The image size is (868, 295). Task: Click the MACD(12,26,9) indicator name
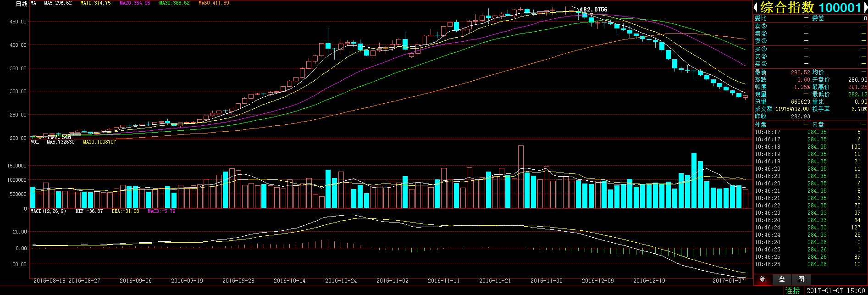pos(48,212)
